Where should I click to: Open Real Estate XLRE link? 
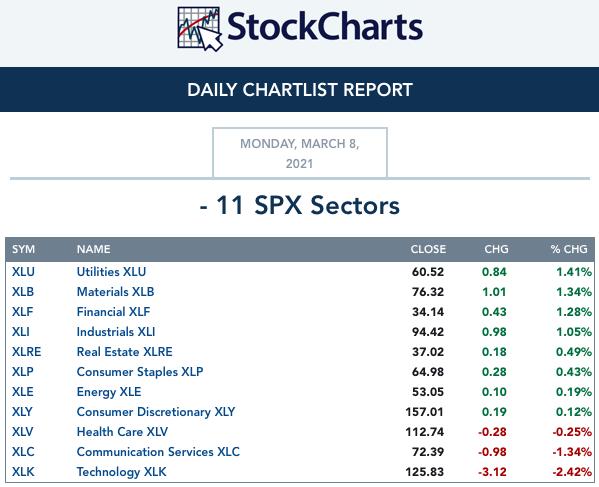[x=124, y=351]
